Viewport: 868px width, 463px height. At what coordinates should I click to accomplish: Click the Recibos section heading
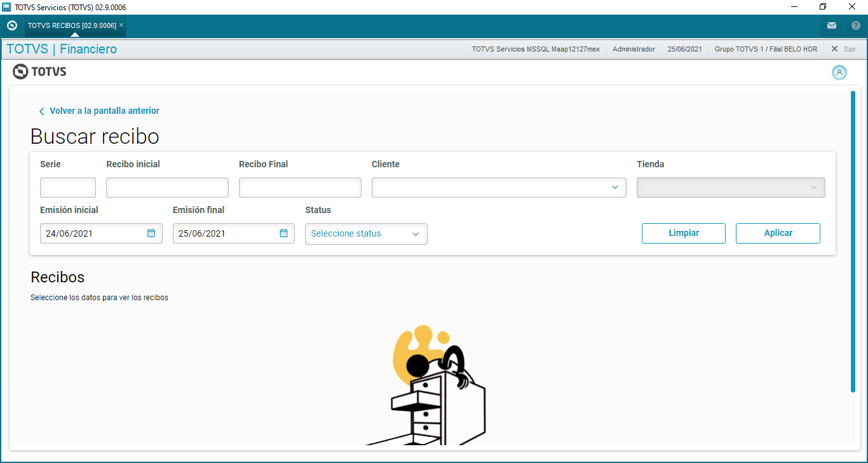[57, 277]
